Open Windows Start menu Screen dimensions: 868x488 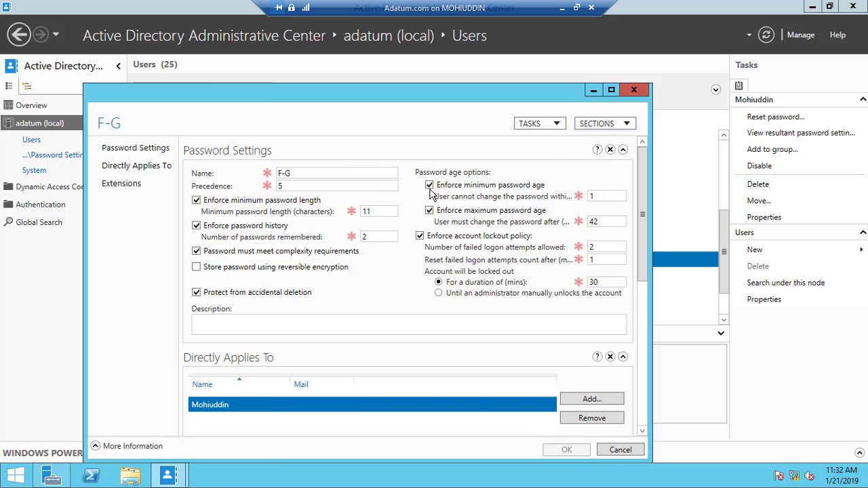(x=16, y=476)
